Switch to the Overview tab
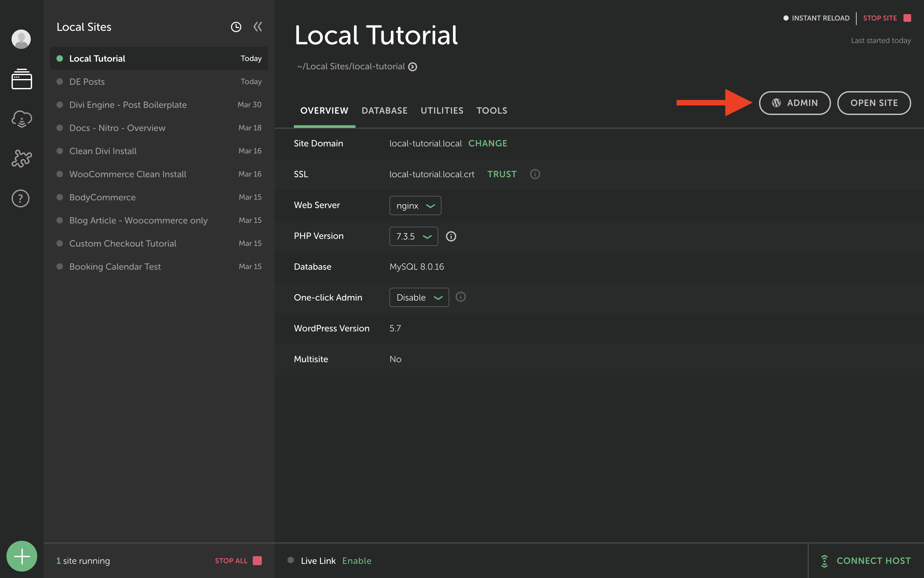The width and height of the screenshot is (924, 578). [324, 110]
